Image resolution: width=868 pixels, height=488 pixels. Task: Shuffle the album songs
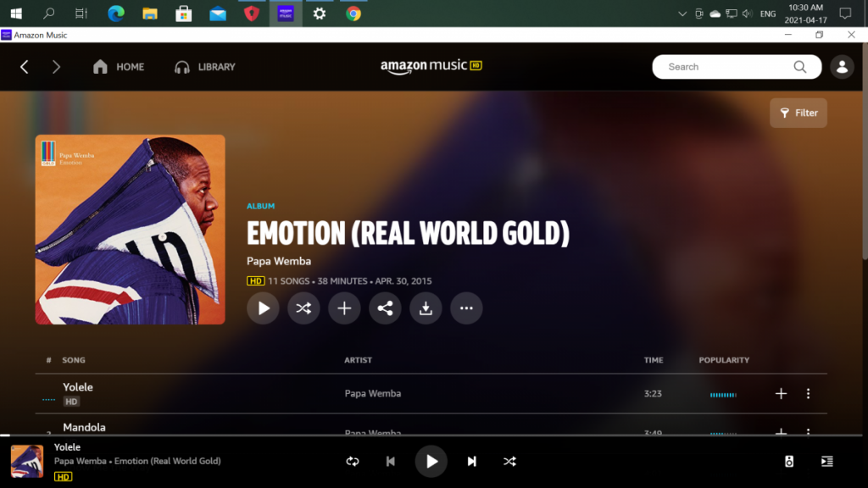click(x=303, y=308)
